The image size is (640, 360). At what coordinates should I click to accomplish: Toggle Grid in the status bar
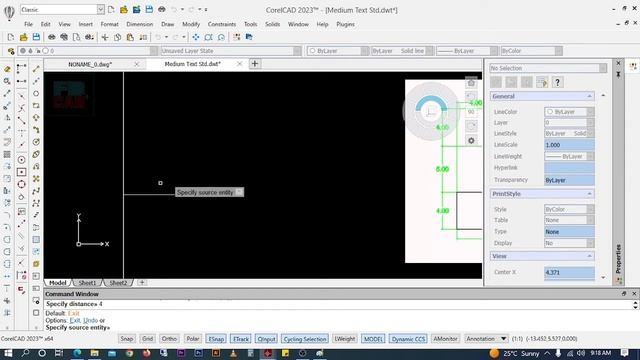(147, 339)
